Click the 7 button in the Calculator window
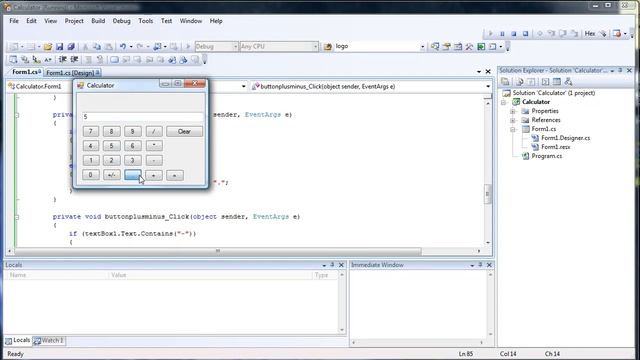The height and width of the screenshot is (360, 640). point(91,131)
